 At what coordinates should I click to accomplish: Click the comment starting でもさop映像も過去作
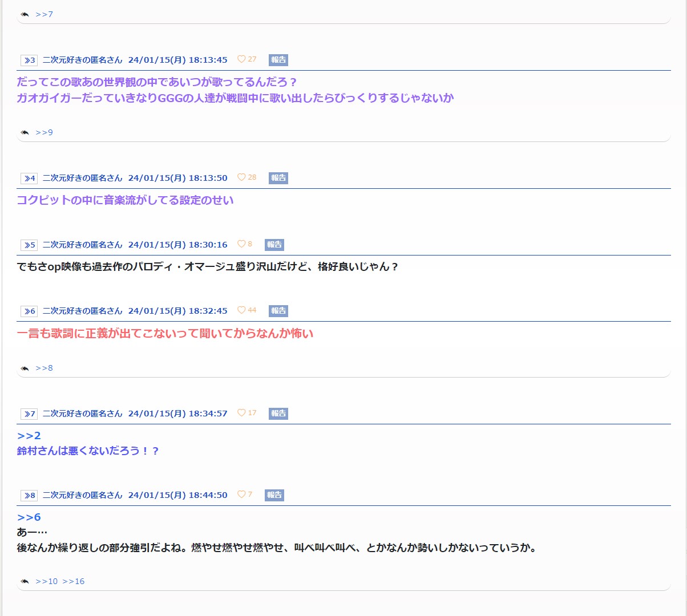tap(208, 267)
